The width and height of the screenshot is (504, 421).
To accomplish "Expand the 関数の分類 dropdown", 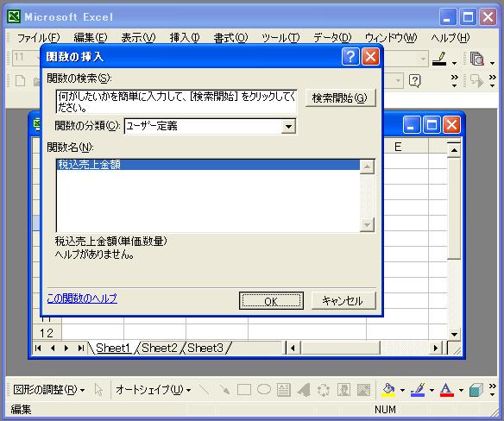I will (288, 126).
